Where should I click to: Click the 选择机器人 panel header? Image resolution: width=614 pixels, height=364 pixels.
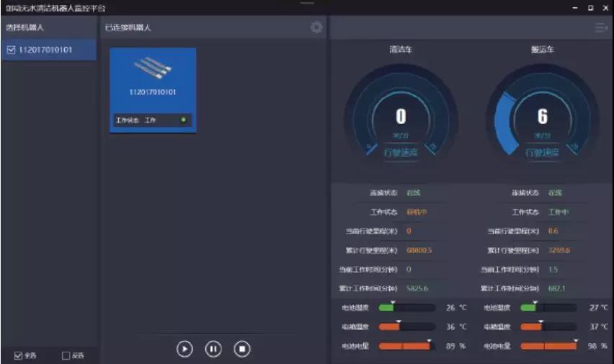coord(26,27)
